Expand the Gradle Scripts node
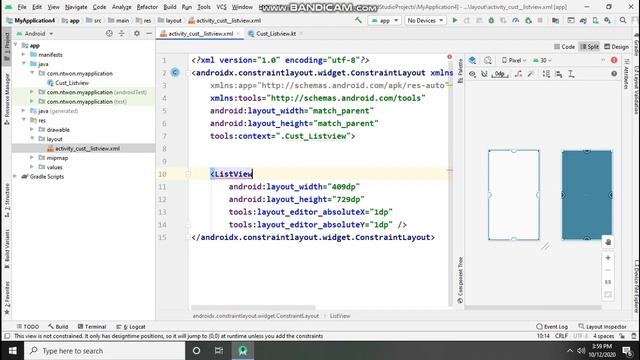Viewport: 640px width, 360px height. coord(15,176)
